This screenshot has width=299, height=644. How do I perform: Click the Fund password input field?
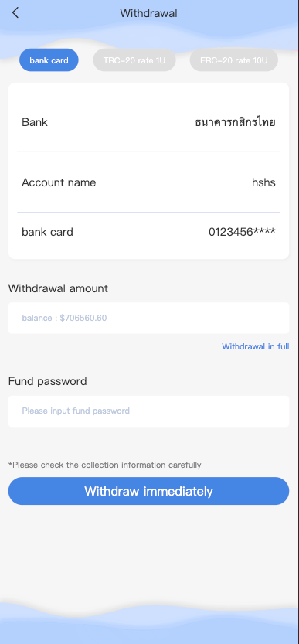pyautogui.click(x=148, y=411)
